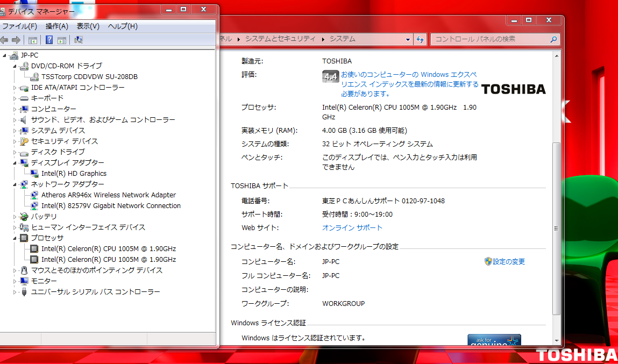Click the mouse pointing device icon

click(x=24, y=270)
